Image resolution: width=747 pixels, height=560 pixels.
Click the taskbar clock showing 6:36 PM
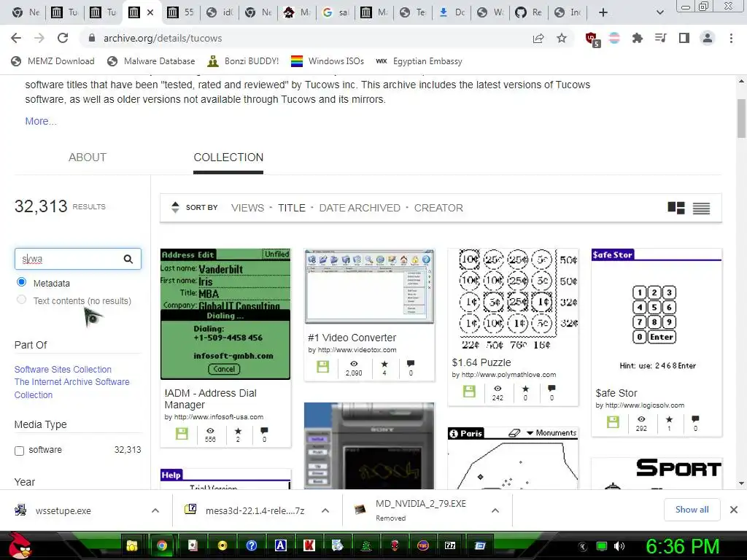tap(682, 546)
